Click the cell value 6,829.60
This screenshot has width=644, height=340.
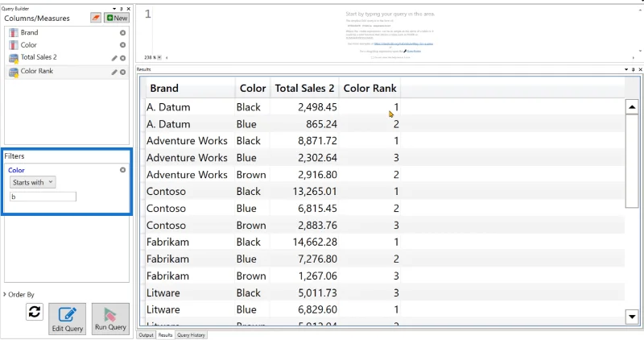(x=317, y=309)
